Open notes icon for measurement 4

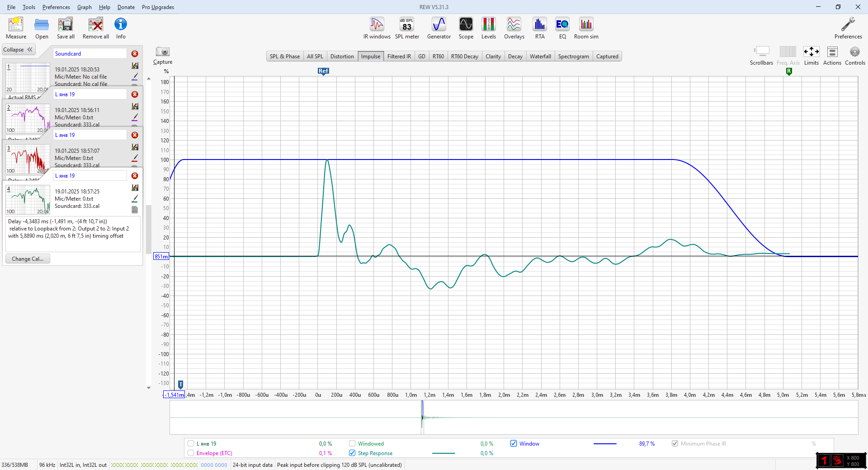coord(135,210)
